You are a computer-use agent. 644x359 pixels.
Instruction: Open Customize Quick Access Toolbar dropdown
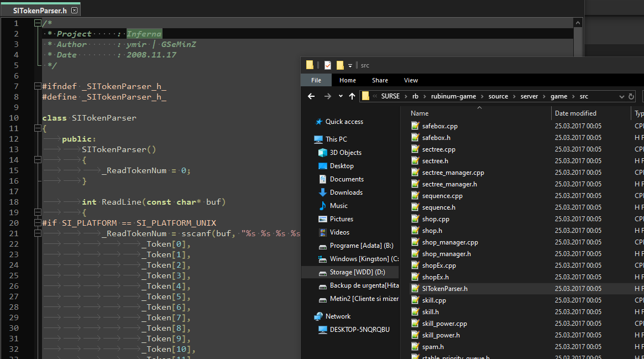350,65
